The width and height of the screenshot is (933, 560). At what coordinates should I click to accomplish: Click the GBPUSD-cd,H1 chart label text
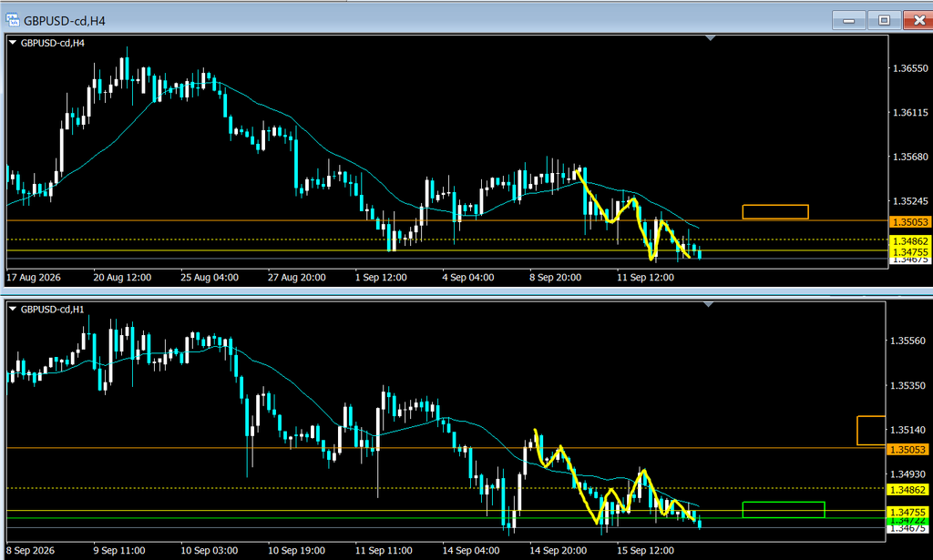[x=52, y=309]
